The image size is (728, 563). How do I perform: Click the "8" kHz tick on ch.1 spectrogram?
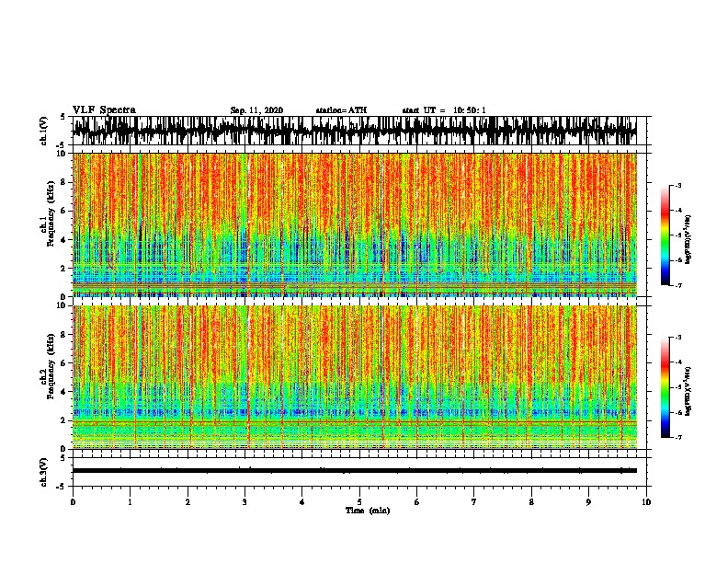64,182
